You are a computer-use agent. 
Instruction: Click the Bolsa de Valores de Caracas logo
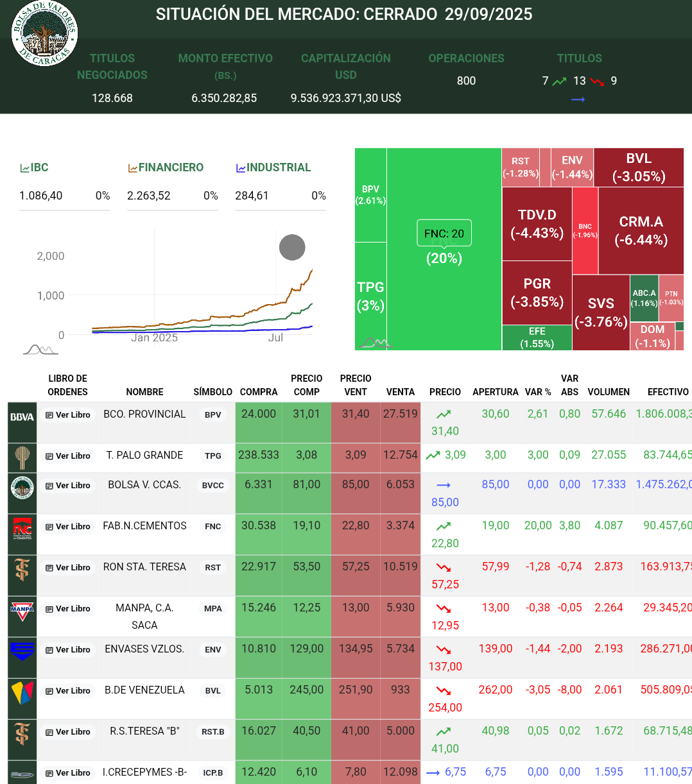44,33
